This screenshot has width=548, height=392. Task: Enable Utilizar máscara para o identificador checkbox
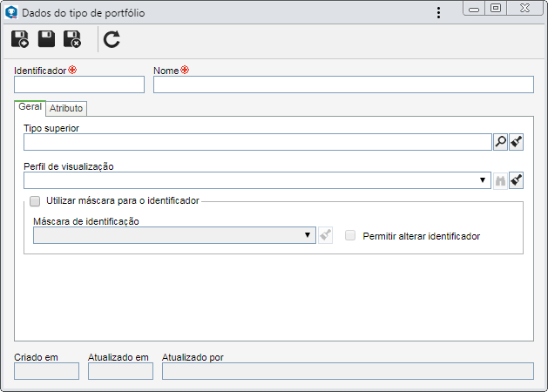[x=35, y=201]
